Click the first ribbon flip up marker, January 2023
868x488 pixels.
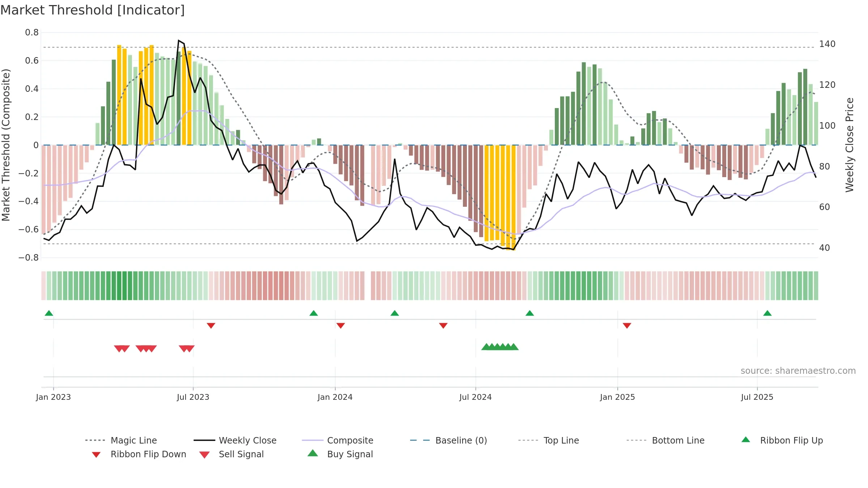tap(49, 313)
